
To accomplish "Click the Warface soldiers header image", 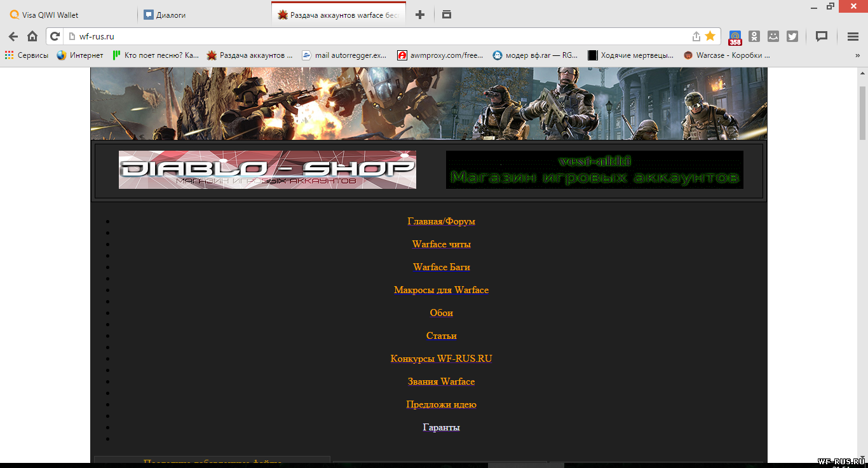I will pos(429,103).
